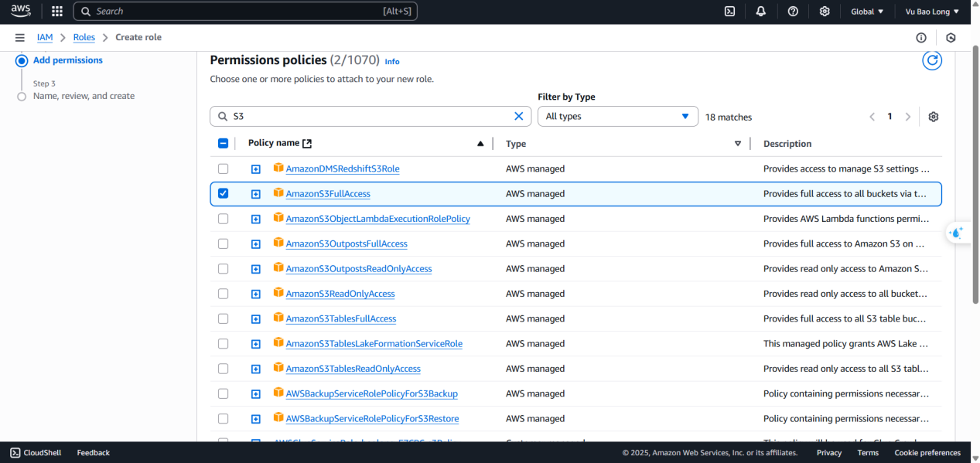Go to Name, review, and create step

(x=84, y=96)
